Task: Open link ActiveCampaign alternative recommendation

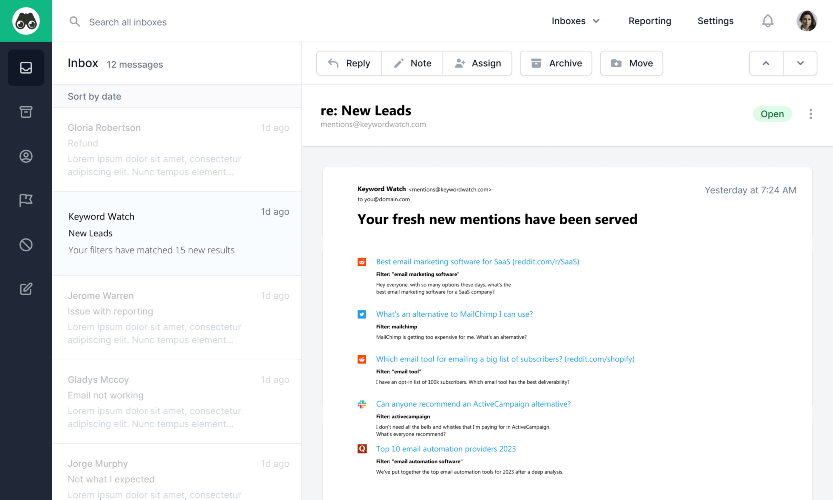Action: 473,404
